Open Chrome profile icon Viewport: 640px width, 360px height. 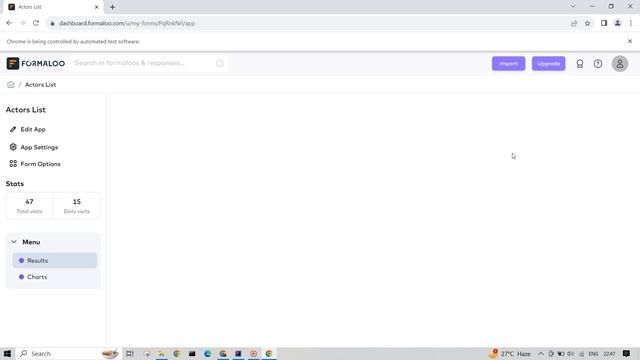click(x=618, y=23)
